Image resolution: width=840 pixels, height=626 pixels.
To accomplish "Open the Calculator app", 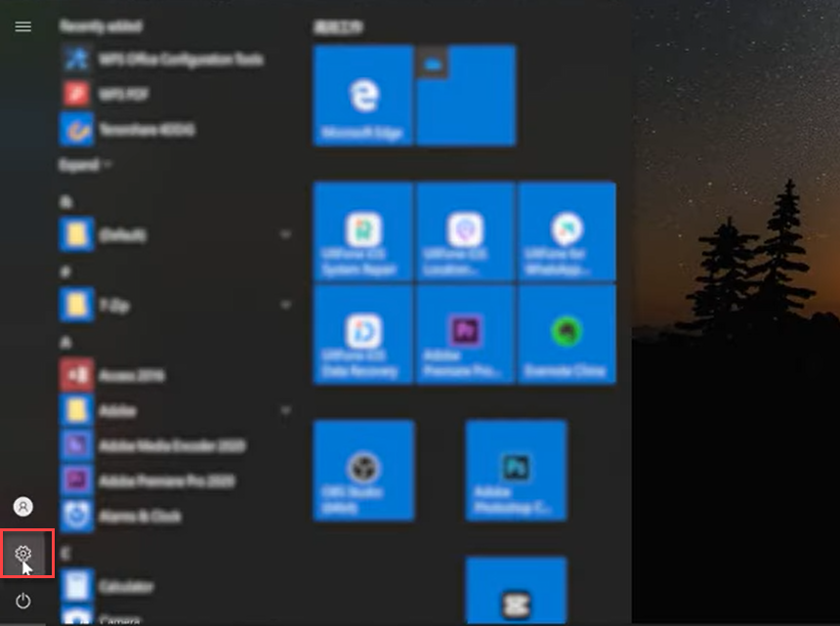I will 107,586.
